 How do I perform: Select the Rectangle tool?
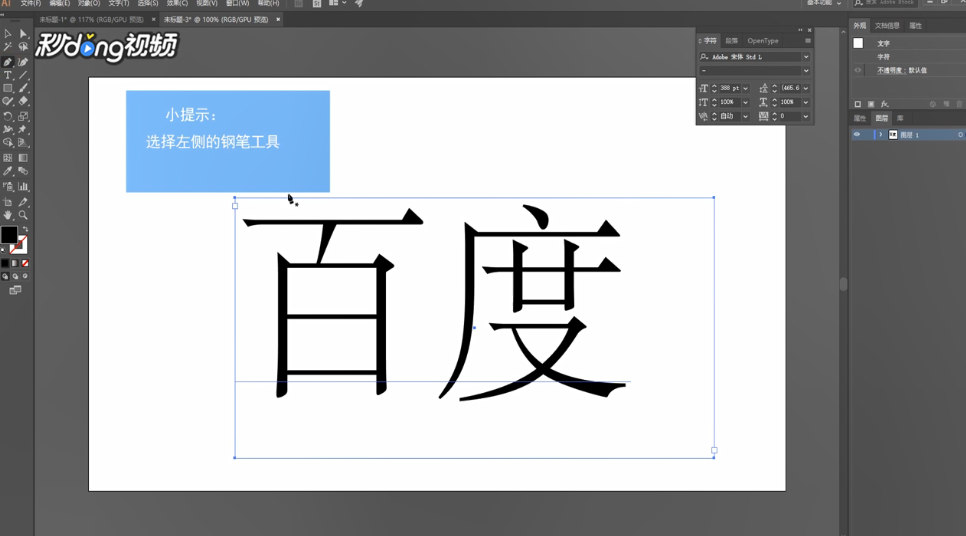(x=8, y=88)
